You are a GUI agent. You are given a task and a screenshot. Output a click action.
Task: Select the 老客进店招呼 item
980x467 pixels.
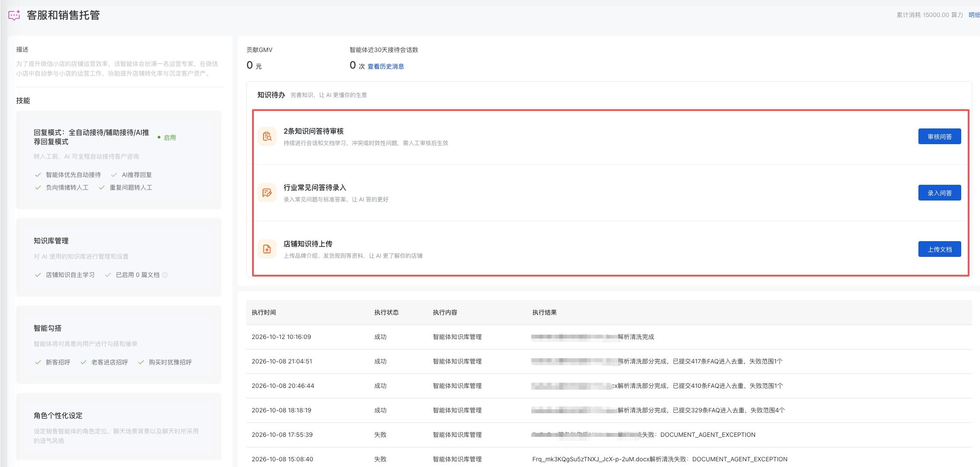pyautogui.click(x=110, y=362)
